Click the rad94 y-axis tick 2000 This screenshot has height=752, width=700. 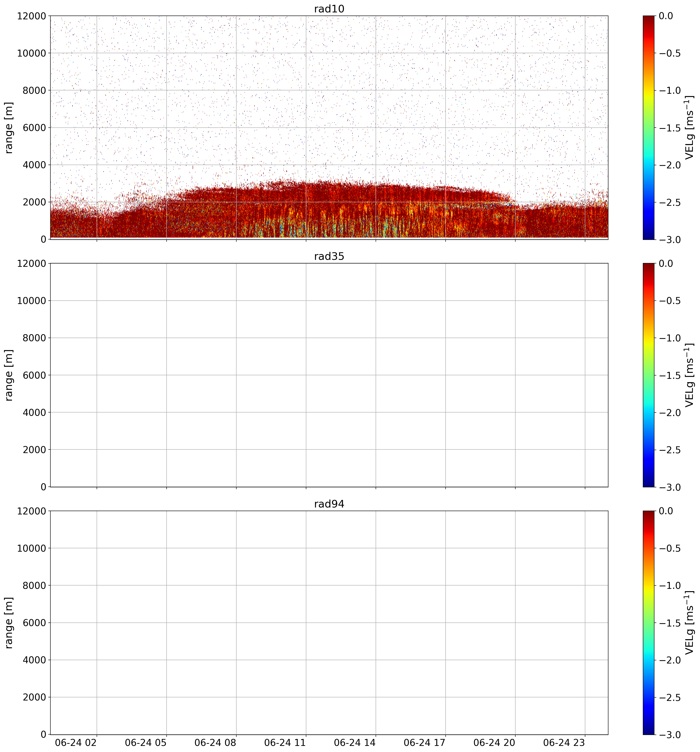point(34,697)
